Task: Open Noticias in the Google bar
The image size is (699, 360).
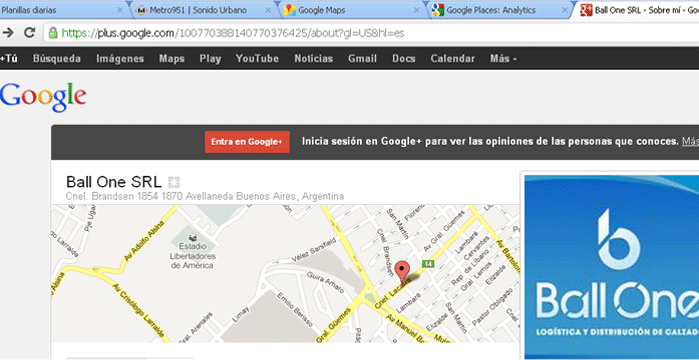Action: coord(313,59)
